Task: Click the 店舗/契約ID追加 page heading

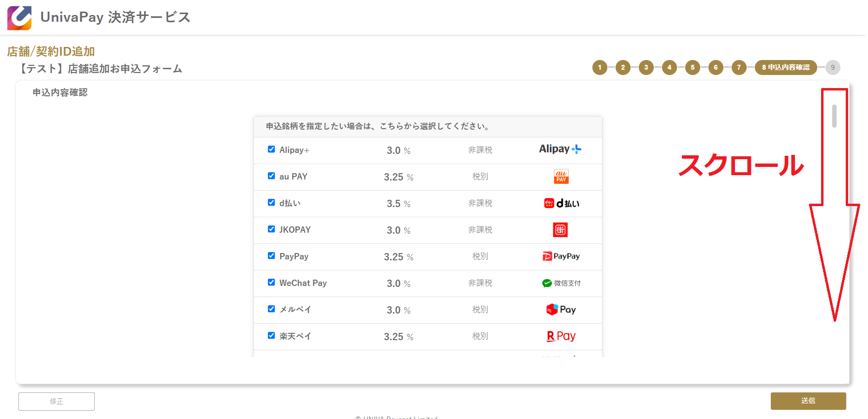Action: click(x=51, y=51)
